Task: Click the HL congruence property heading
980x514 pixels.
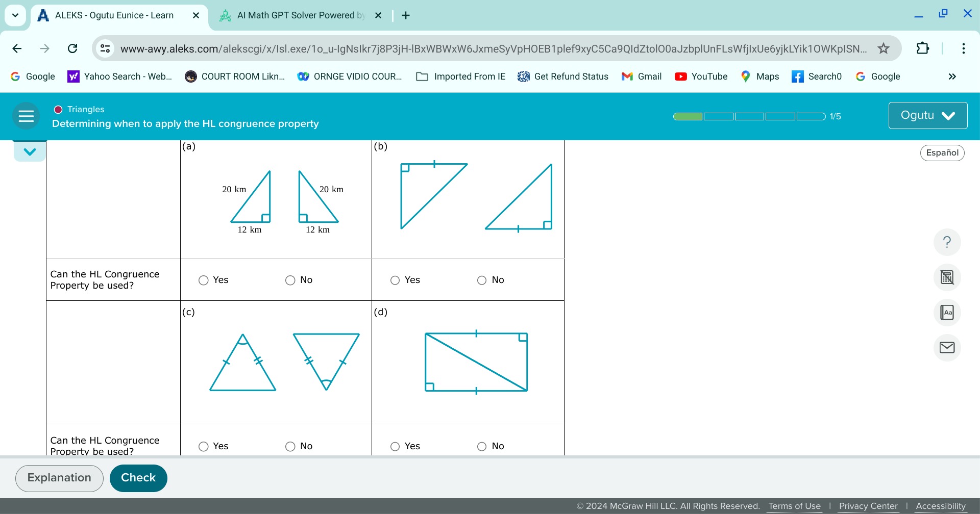Action: [x=185, y=123]
